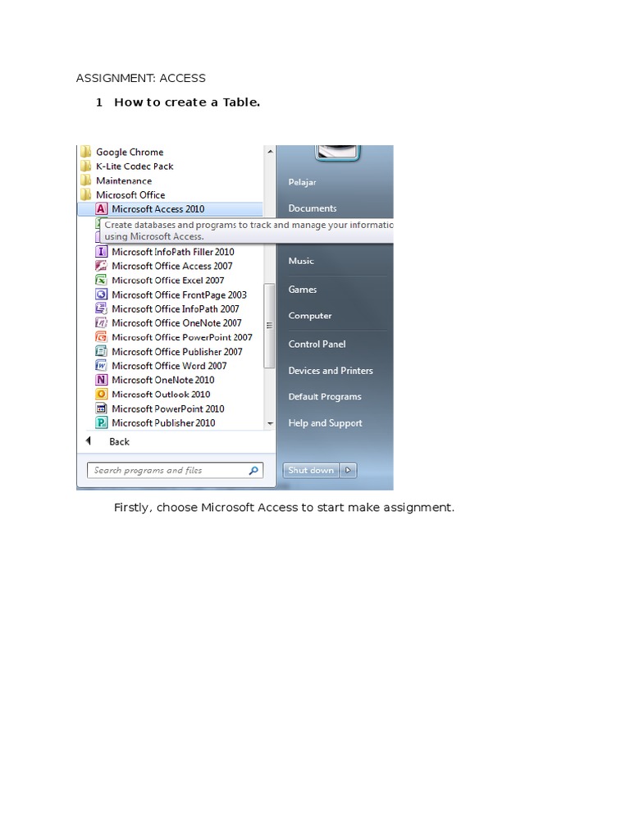The height and width of the screenshot is (840, 630).
Task: Select Microsoft Office PowerPoint 2007 text
Action: 182,337
